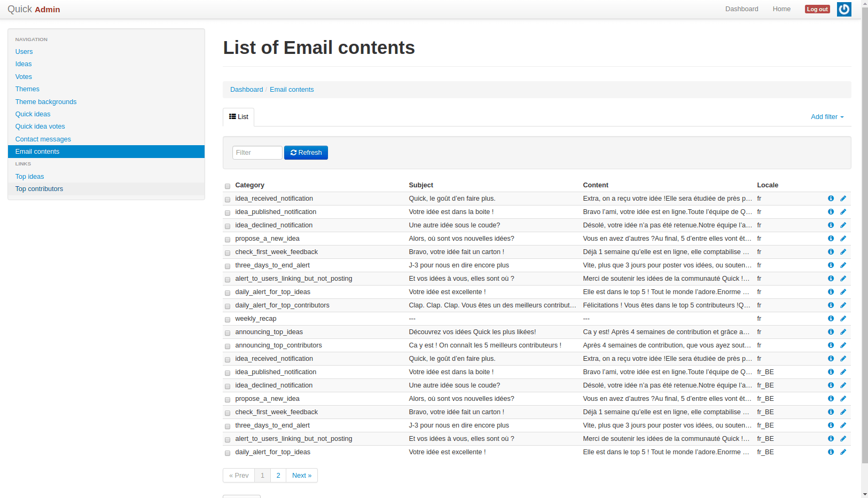Go to the Next page
This screenshot has width=868, height=498.
click(302, 476)
